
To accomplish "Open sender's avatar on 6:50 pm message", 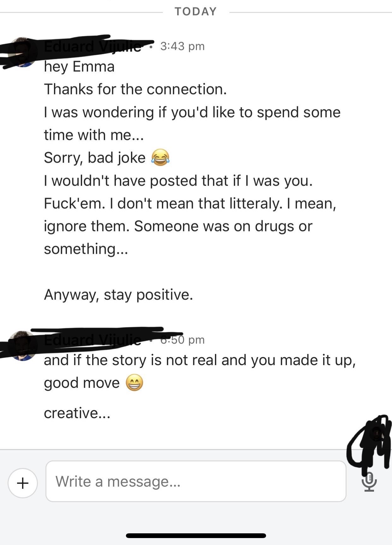I will coord(22,345).
